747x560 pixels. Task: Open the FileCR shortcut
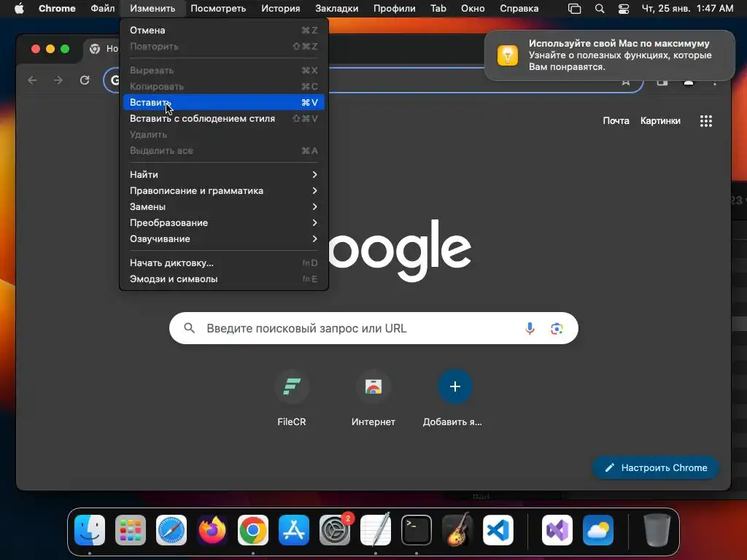pos(292,399)
